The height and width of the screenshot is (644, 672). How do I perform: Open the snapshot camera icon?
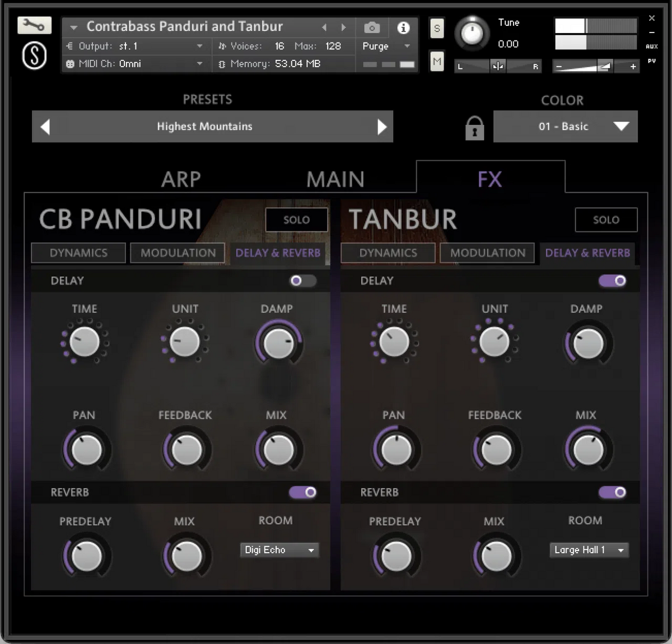[371, 27]
